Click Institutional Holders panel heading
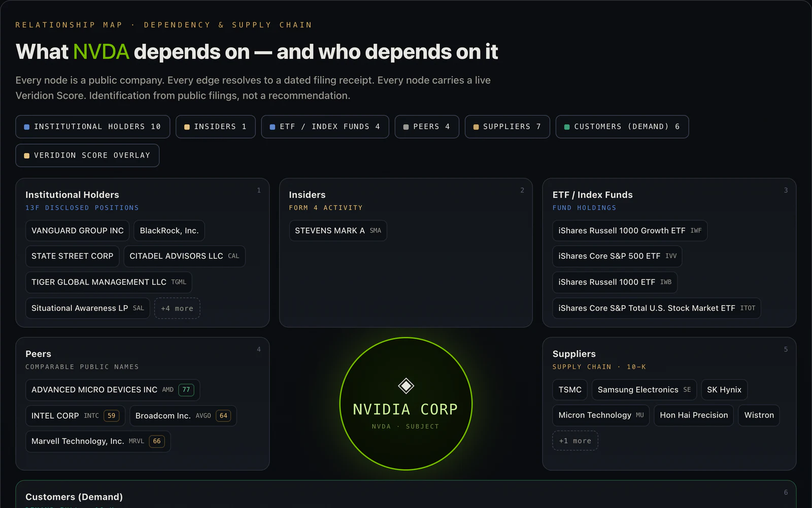Viewport: 812px width, 508px height. coord(72,195)
